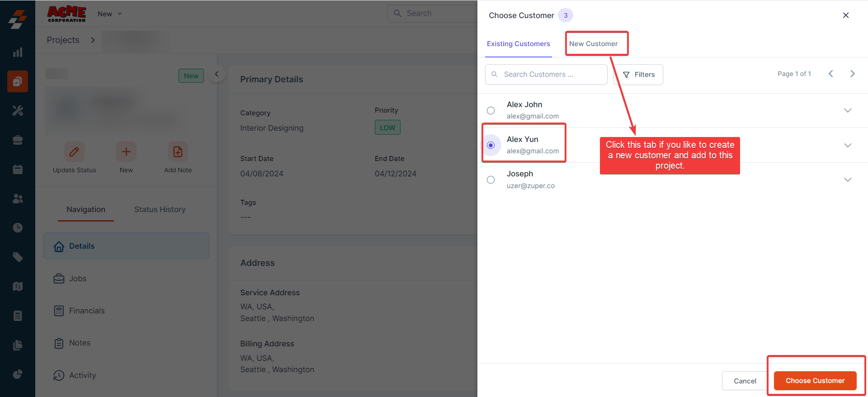868x397 pixels.
Task: Select the Alex John radio button
Action: click(x=491, y=110)
